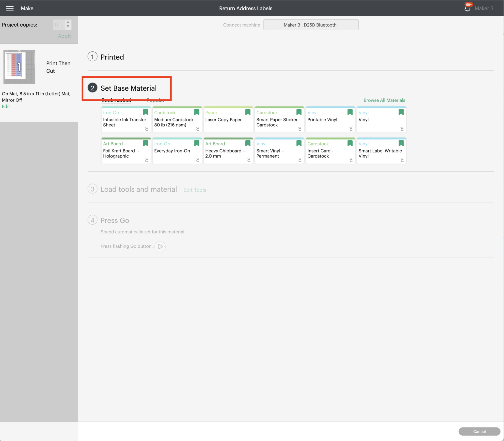
Task: Click Cricut icon on Vinyl tile
Action: [x=402, y=129]
